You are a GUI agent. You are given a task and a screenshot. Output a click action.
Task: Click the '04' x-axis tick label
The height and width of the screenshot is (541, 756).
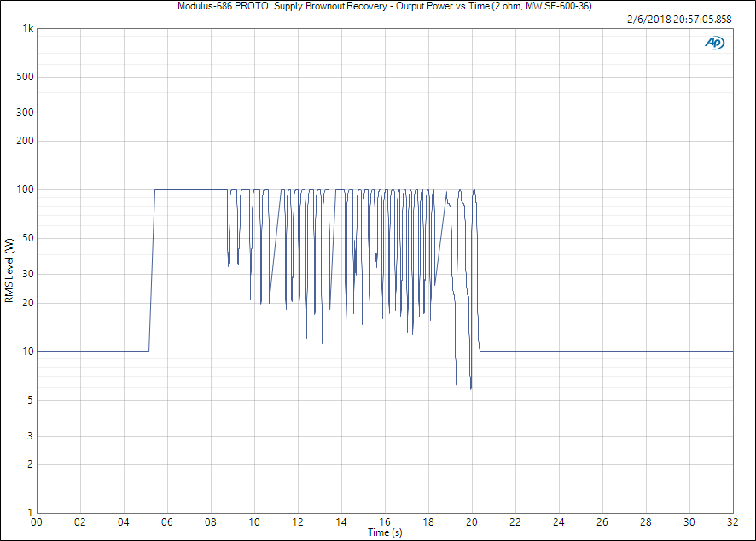point(124,522)
